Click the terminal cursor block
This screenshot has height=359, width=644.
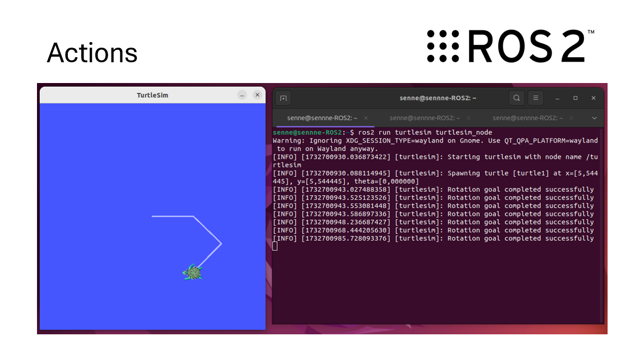click(275, 246)
